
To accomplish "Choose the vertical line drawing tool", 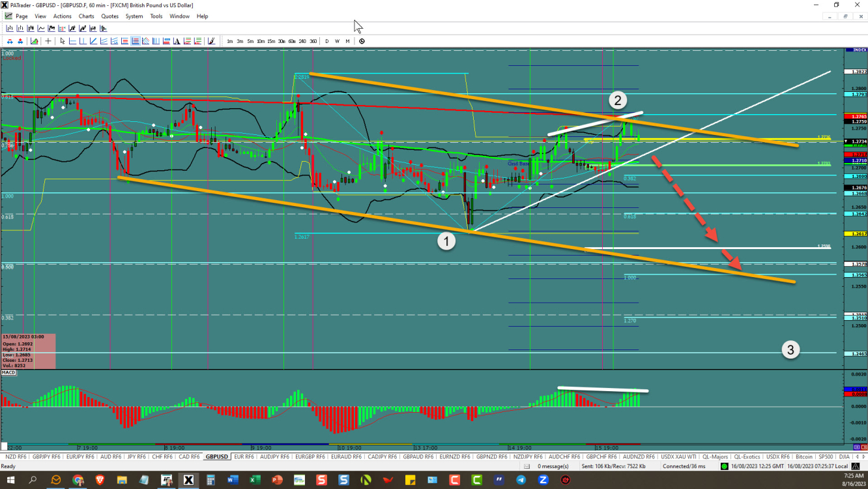I will click(83, 41).
